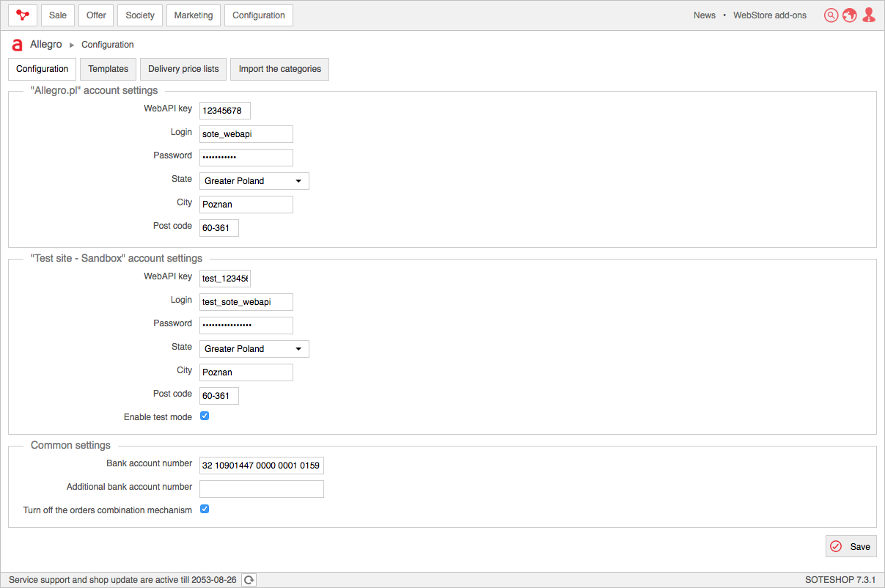The image size is (885, 588).
Task: Click Sandbox Password field
Action: 246,326
